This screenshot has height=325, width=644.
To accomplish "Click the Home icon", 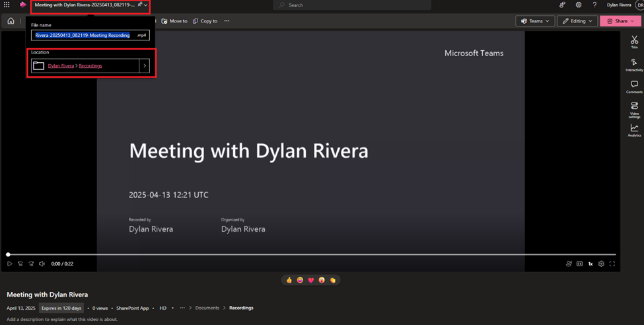I will click(x=11, y=21).
